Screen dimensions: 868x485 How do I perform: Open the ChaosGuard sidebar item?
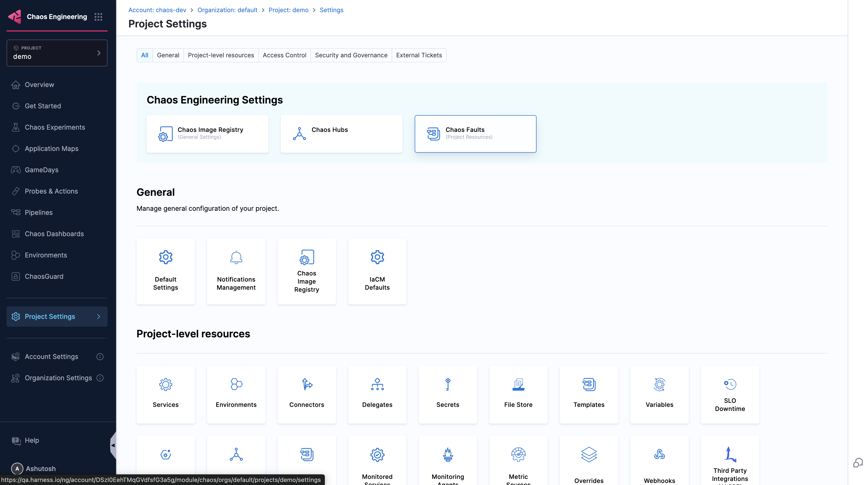[x=44, y=276]
